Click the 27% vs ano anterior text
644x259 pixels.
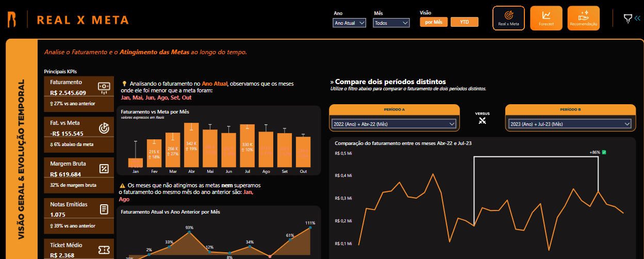click(73, 104)
